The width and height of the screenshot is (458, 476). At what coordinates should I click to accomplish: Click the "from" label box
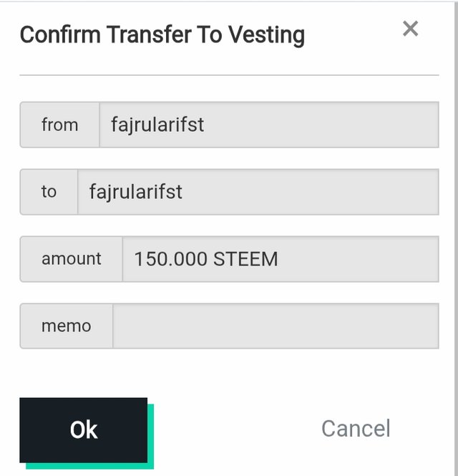click(x=59, y=125)
